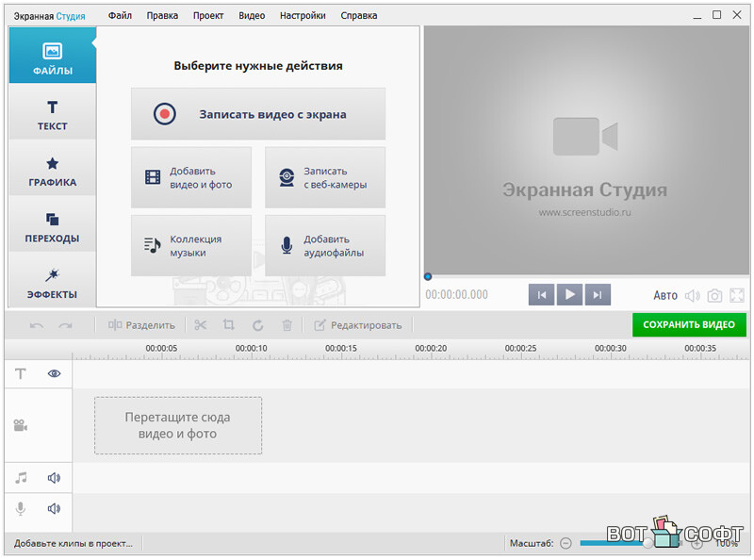Click the www.screenstudio.ru link in preview
Viewport: 754px width, 560px height.
(584, 212)
